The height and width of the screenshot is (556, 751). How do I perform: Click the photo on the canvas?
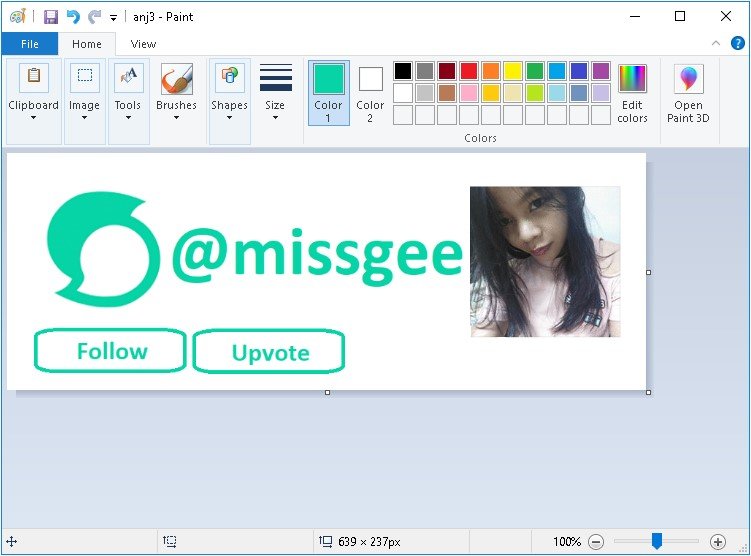(x=545, y=261)
